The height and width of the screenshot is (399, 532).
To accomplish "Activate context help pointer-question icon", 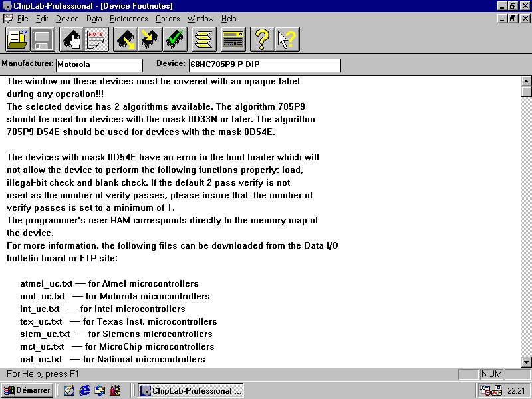I will 287,39.
